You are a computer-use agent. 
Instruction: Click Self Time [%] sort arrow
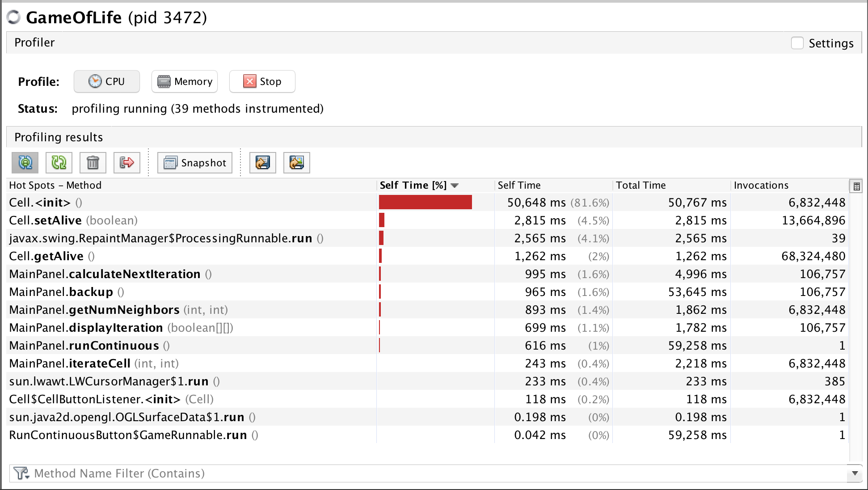tap(455, 186)
